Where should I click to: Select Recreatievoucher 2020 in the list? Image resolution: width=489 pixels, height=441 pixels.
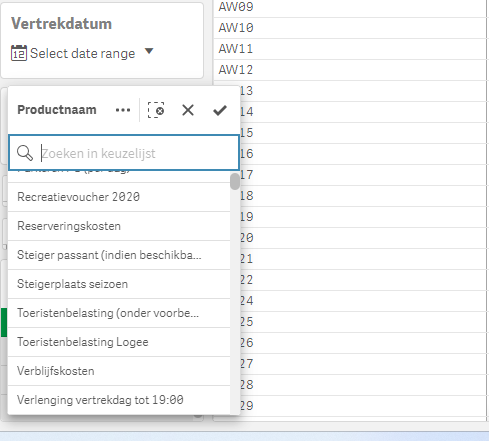[x=119, y=197]
